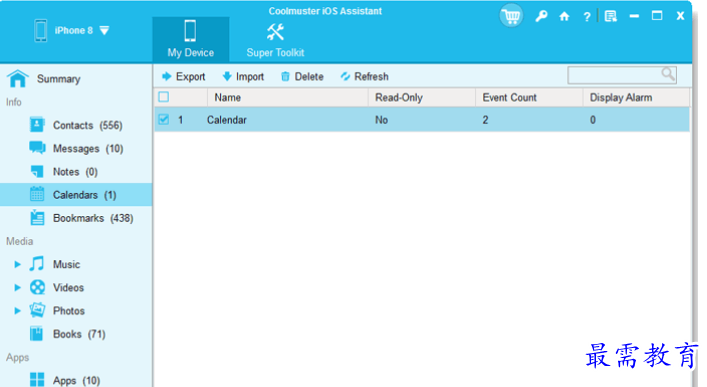Click the Calendar name cell in table
The image size is (707, 387).
pyautogui.click(x=227, y=120)
